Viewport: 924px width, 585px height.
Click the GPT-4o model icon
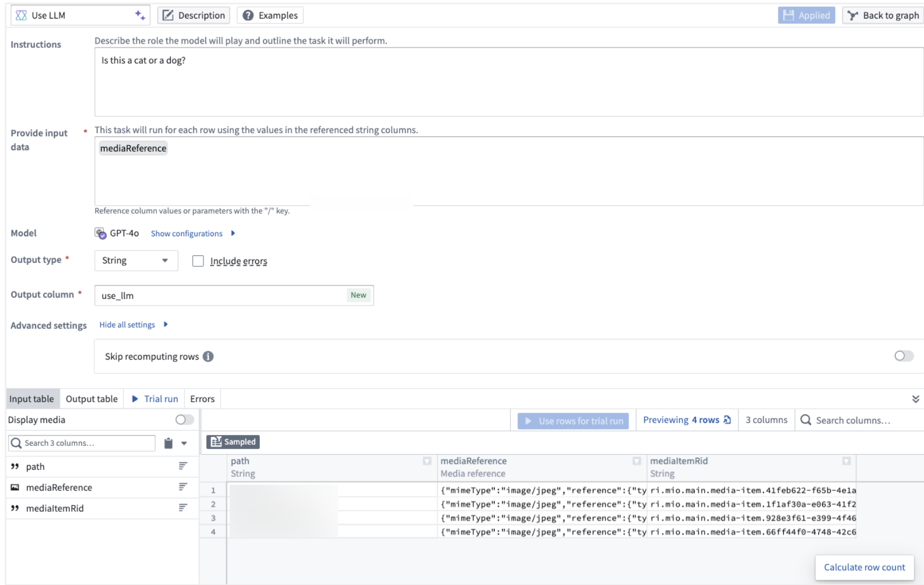100,234
